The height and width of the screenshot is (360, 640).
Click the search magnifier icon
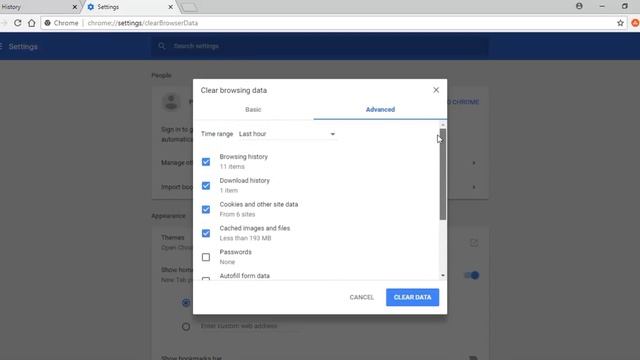[162, 46]
